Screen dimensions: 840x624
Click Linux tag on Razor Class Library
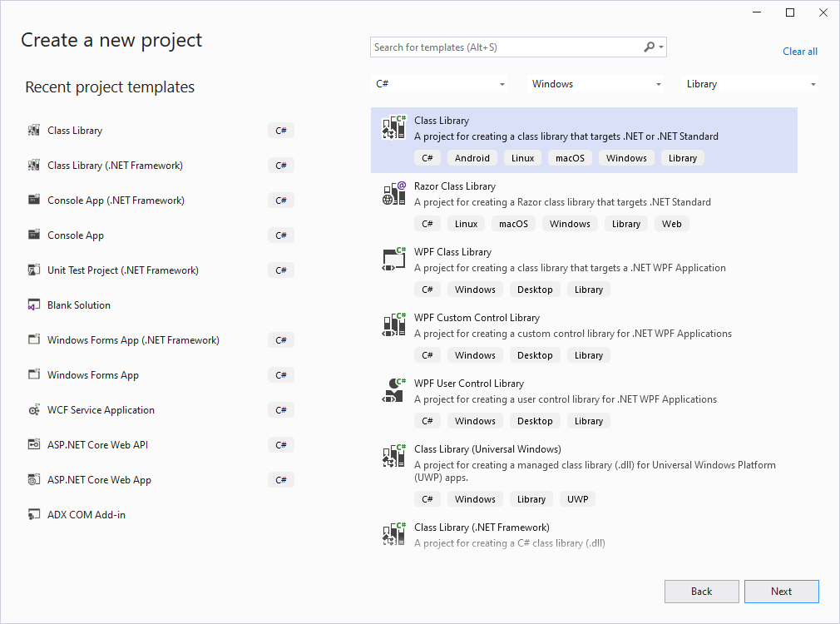click(x=466, y=224)
